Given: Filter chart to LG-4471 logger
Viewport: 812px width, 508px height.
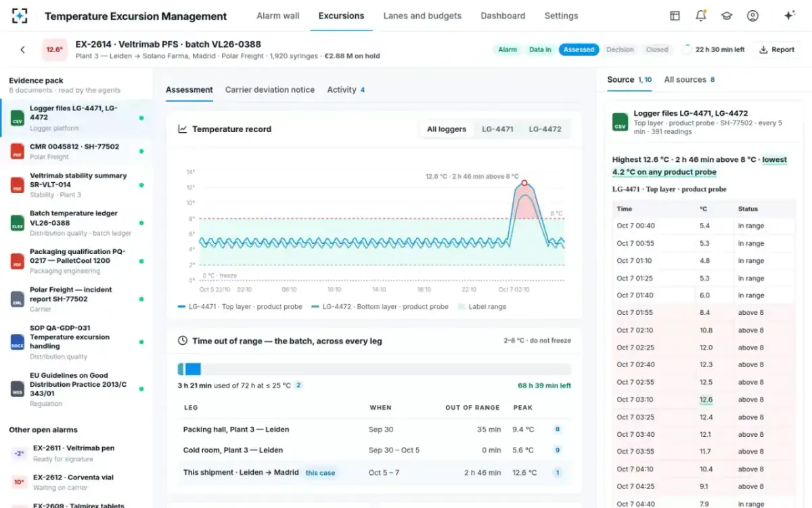Looking at the screenshot, I should tap(497, 129).
